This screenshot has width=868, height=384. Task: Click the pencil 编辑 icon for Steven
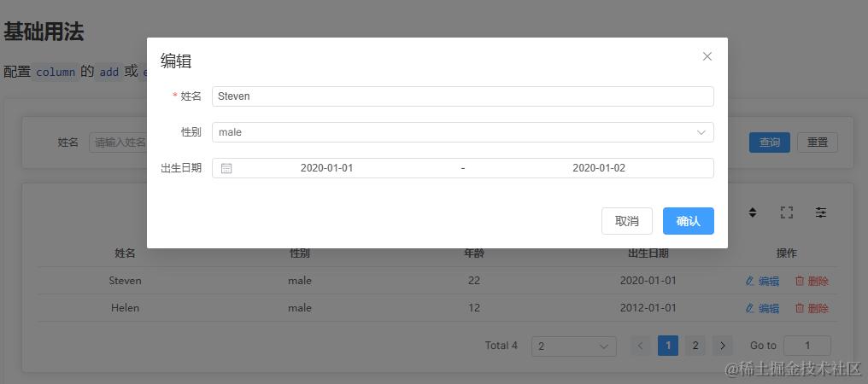click(750, 281)
